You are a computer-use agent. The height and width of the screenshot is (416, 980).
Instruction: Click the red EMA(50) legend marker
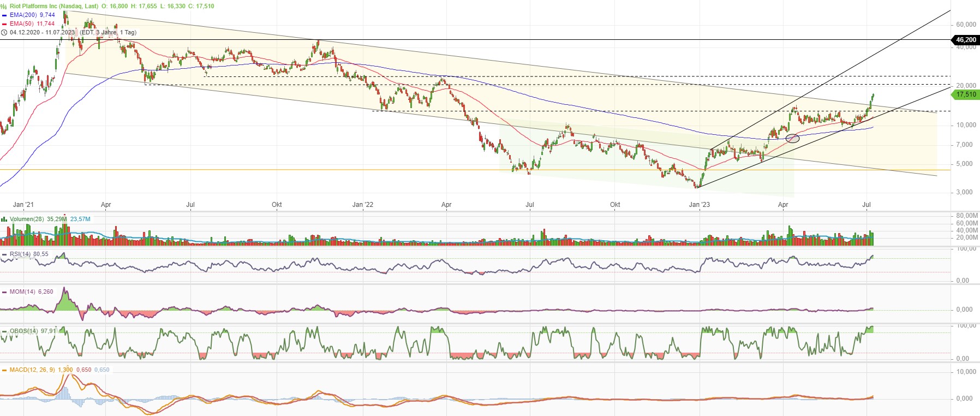tap(4, 24)
